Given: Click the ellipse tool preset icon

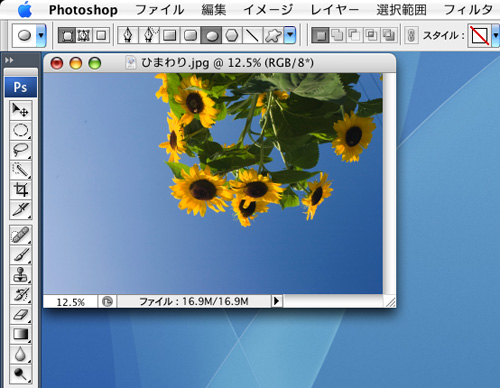Looking at the screenshot, I should tap(24, 35).
